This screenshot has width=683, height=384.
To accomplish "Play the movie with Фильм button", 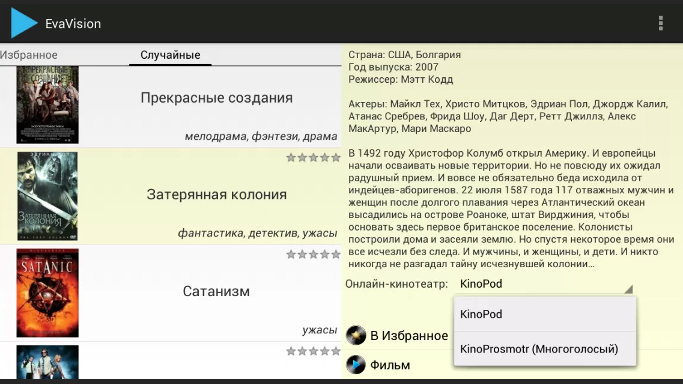I will coord(378,365).
